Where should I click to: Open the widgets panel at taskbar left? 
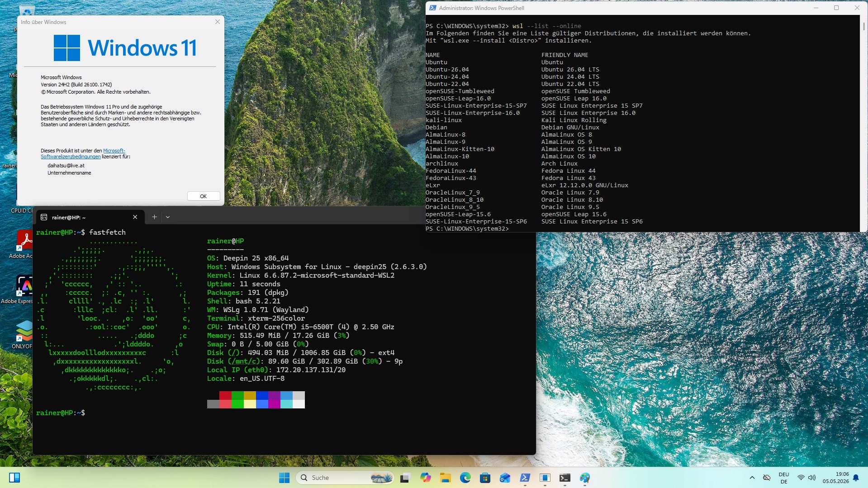[x=14, y=478]
